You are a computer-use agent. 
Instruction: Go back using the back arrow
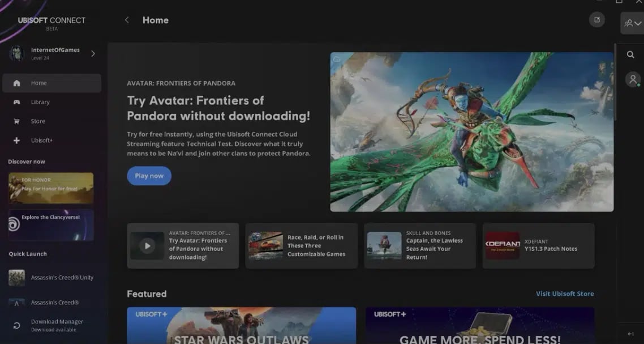[127, 20]
